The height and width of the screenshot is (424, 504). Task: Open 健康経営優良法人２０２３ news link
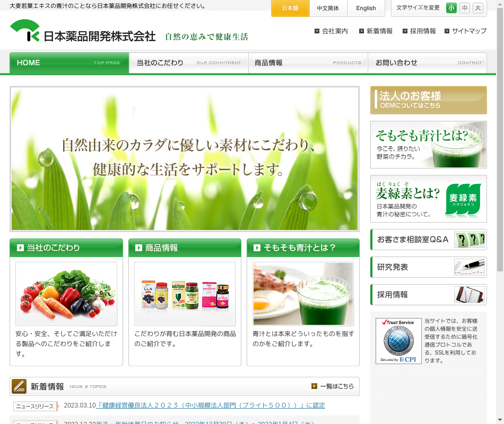[x=211, y=405]
